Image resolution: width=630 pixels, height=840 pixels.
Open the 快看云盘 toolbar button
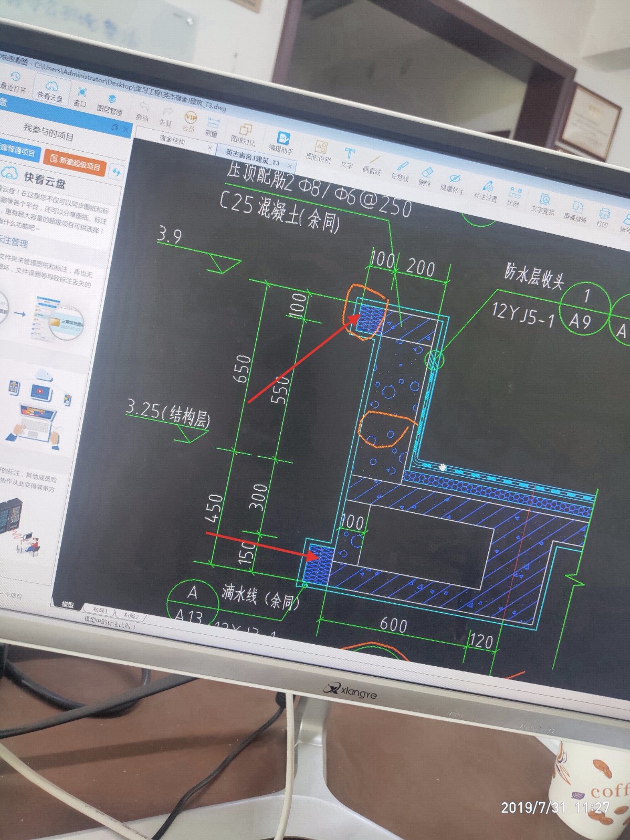point(50,91)
